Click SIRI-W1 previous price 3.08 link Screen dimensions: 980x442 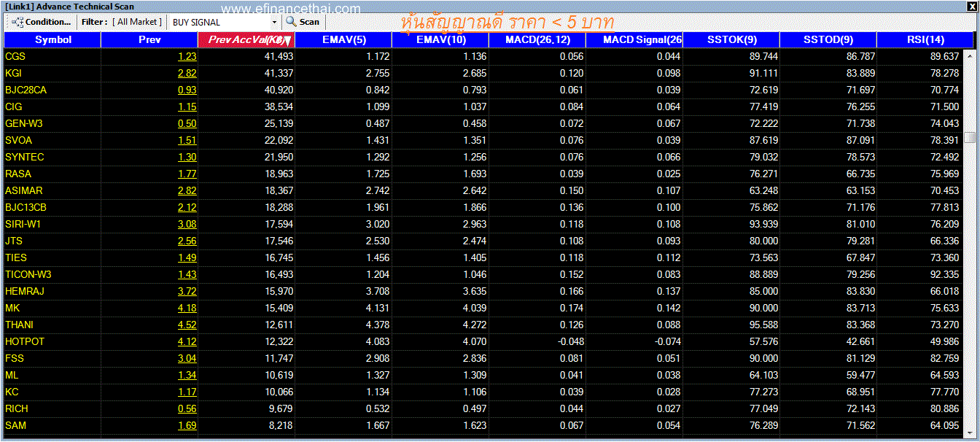(187, 224)
